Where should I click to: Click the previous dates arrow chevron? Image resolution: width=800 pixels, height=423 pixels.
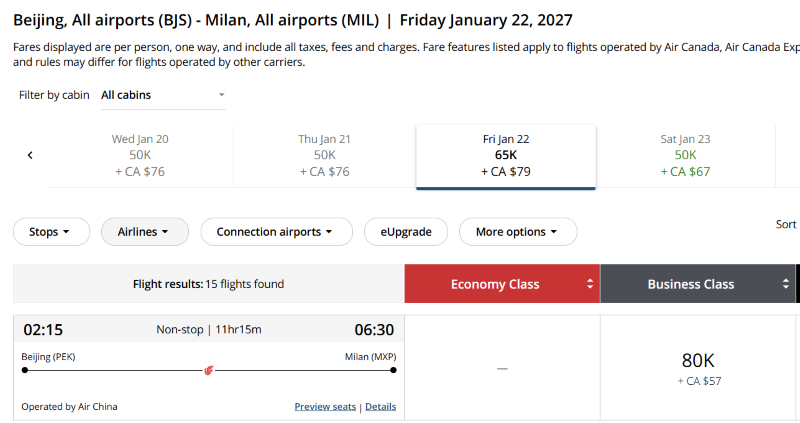click(30, 155)
